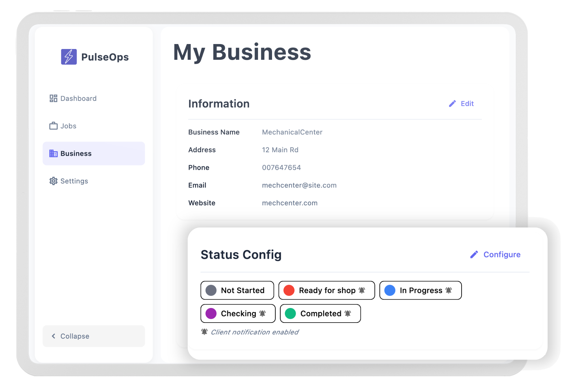Click the Settings gear icon
Viewport: 573px width, 392px height.
coord(53,181)
